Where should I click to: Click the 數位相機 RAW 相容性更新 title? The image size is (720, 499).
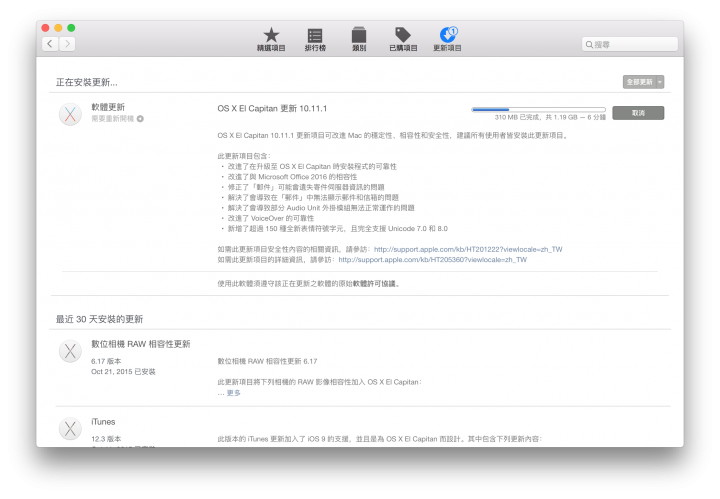141,344
